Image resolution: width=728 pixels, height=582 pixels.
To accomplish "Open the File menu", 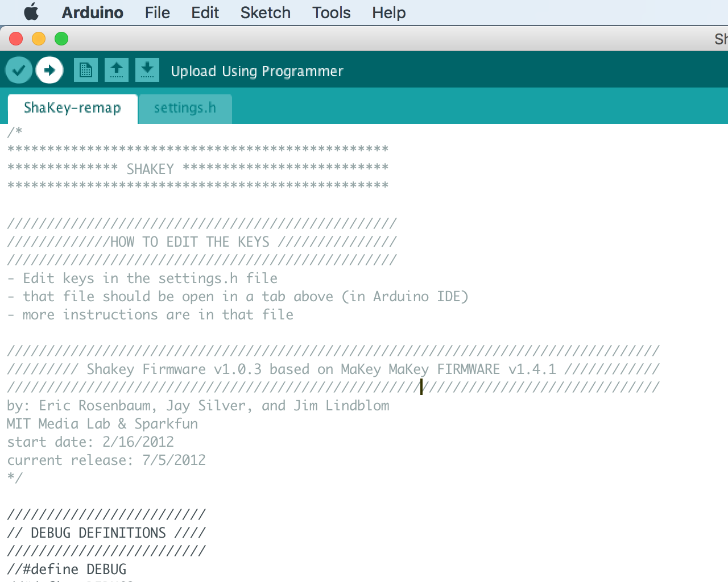I will 158,13.
